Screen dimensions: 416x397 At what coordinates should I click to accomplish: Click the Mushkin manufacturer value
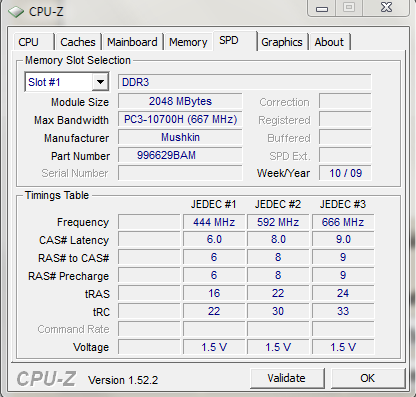pos(180,137)
